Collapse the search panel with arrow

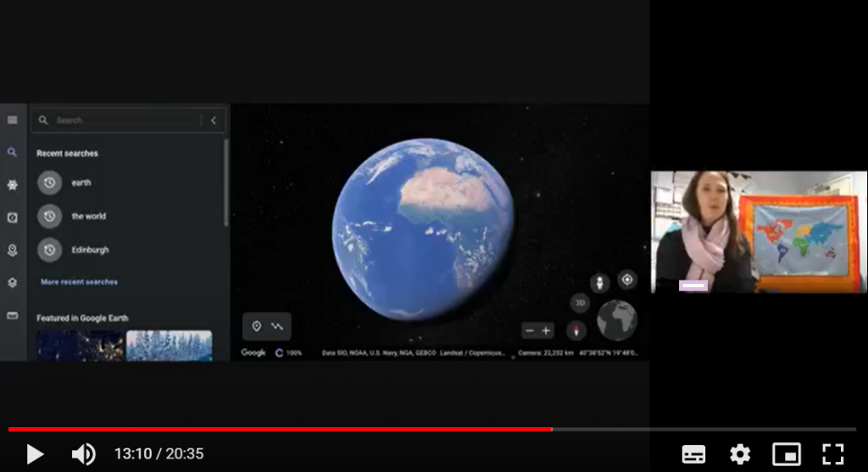(213, 120)
